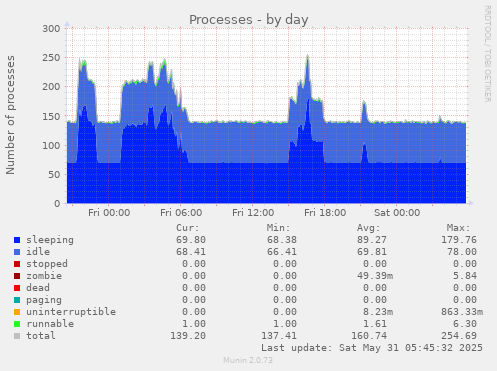Click the 'dead' legend label
Viewport: 497px width, 371px height.
[x=38, y=288]
